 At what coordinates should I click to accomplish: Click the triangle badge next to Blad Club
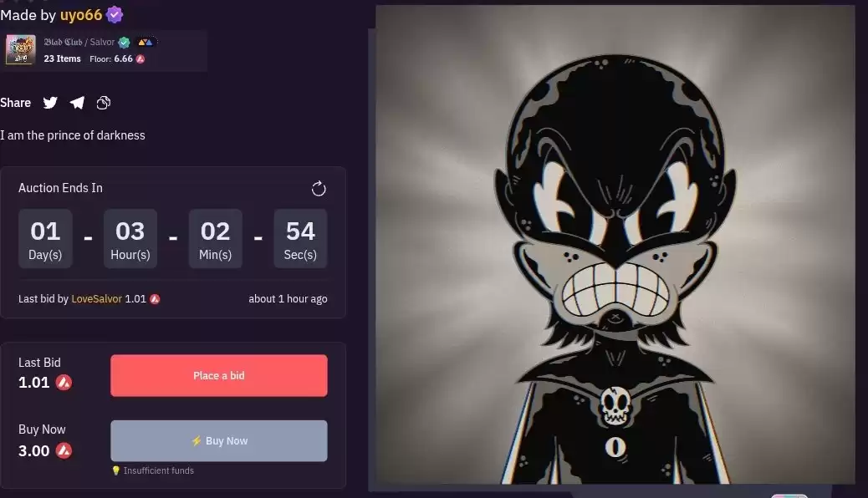pos(145,42)
